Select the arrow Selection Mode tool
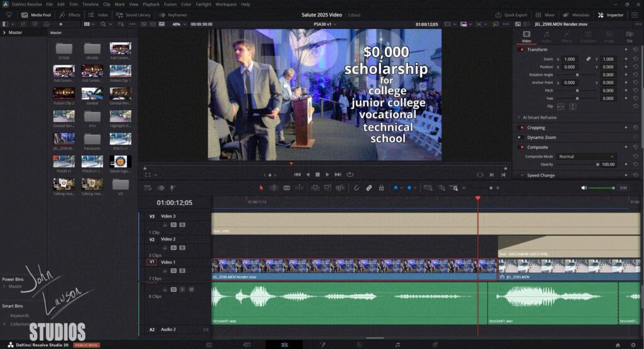The image size is (644, 349). tap(261, 188)
